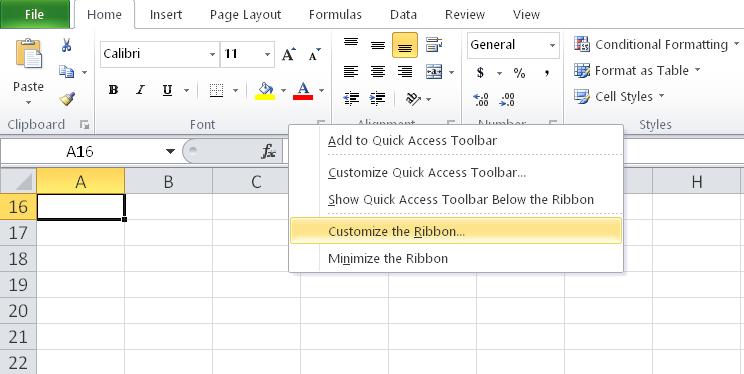Click the Copy icon
The height and width of the screenshot is (374, 744).
[66, 72]
